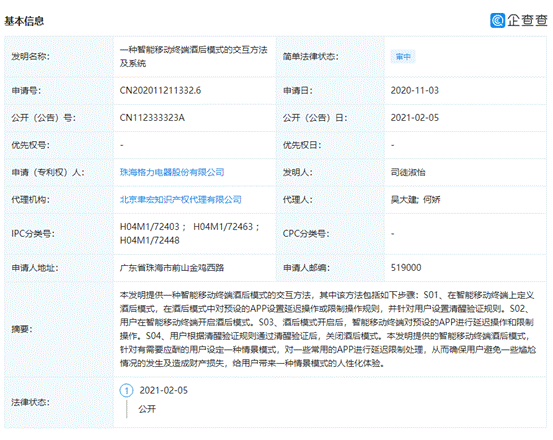The height and width of the screenshot is (440, 553).
Task: Open applicant link 珠海格力电器股份有限公司
Action: pyautogui.click(x=172, y=172)
